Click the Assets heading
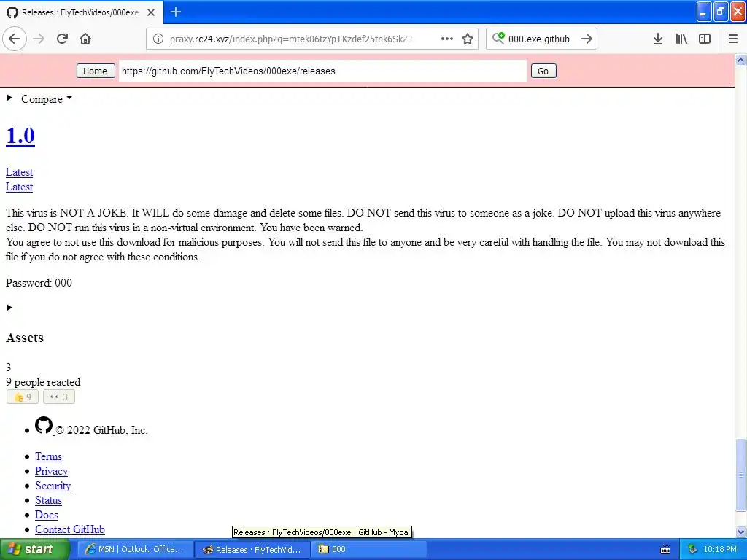 pyautogui.click(x=25, y=338)
